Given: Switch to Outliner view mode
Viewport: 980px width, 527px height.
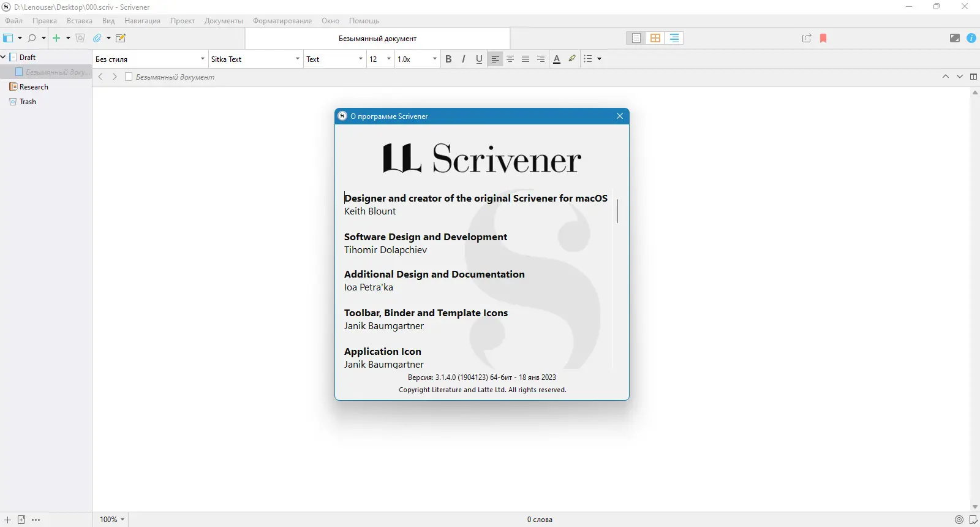Looking at the screenshot, I should [674, 38].
